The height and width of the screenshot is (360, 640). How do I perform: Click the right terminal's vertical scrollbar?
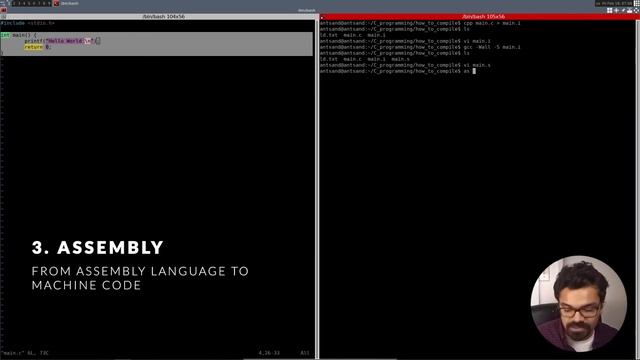click(638, 190)
